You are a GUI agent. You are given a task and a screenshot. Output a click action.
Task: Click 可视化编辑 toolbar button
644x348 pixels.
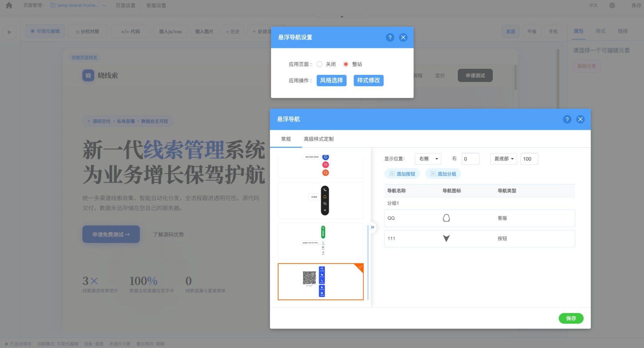point(45,31)
